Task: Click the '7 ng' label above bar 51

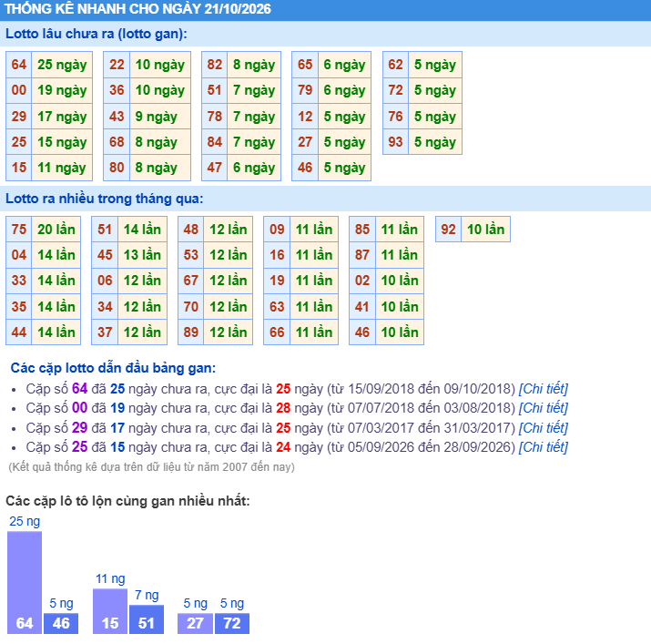Action: (147, 595)
